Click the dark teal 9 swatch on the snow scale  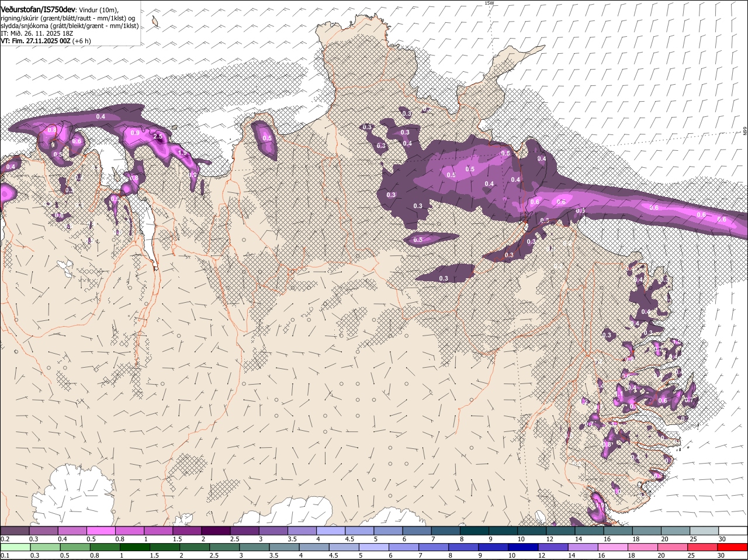[503, 531]
